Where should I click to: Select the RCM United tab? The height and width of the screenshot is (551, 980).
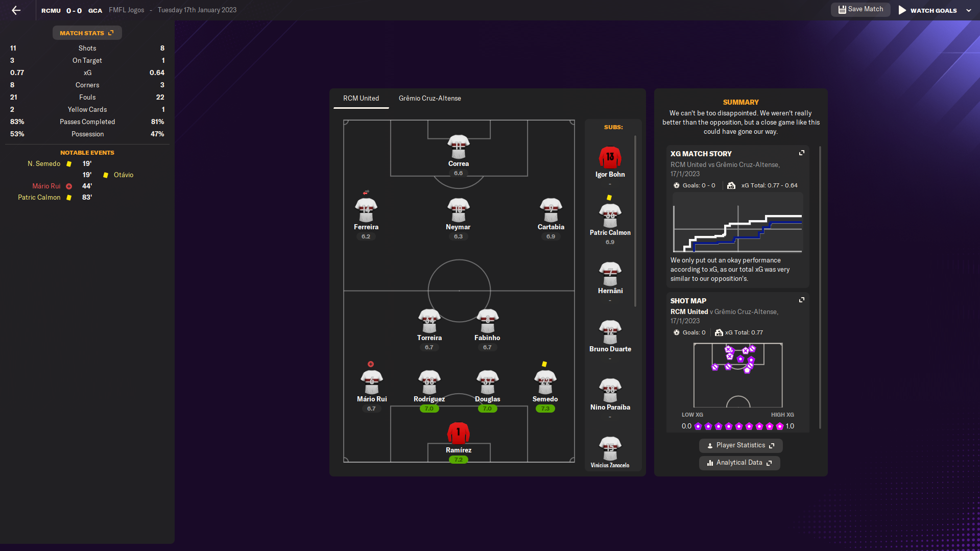(x=361, y=98)
